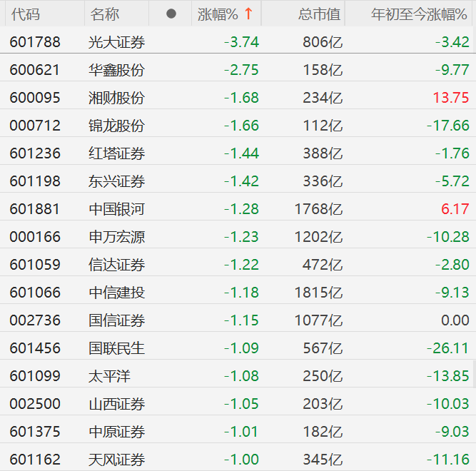Screen dimensions: 476x471
Task: Open 红塔证券 stock name
Action: pos(116,153)
